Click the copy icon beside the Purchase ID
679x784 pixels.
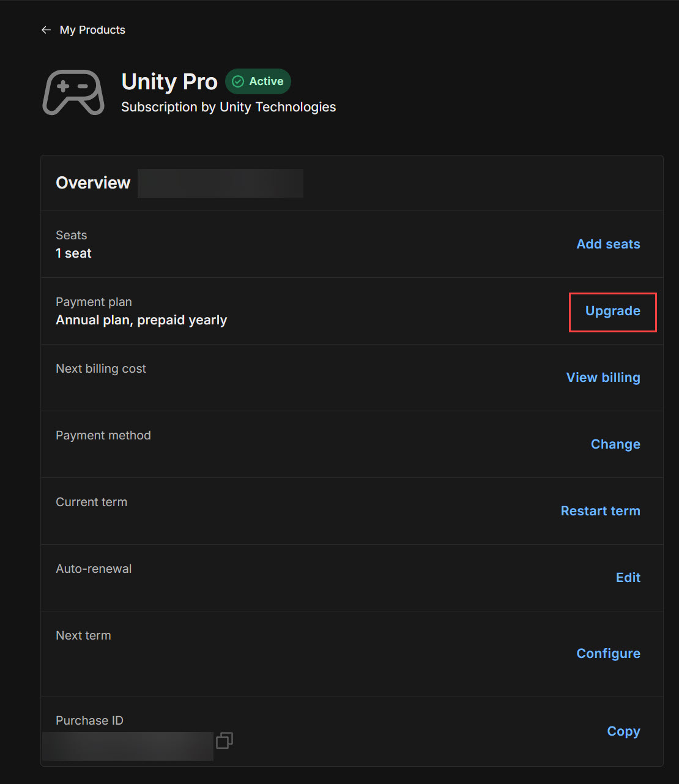(224, 741)
